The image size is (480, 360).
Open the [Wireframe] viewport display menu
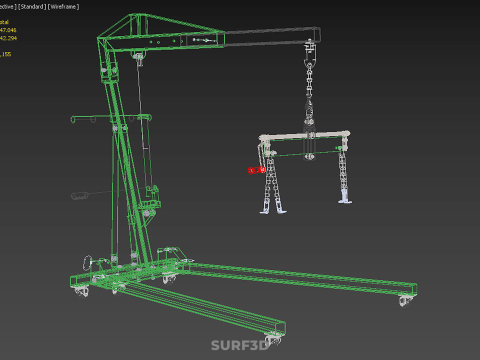pyautogui.click(x=64, y=7)
